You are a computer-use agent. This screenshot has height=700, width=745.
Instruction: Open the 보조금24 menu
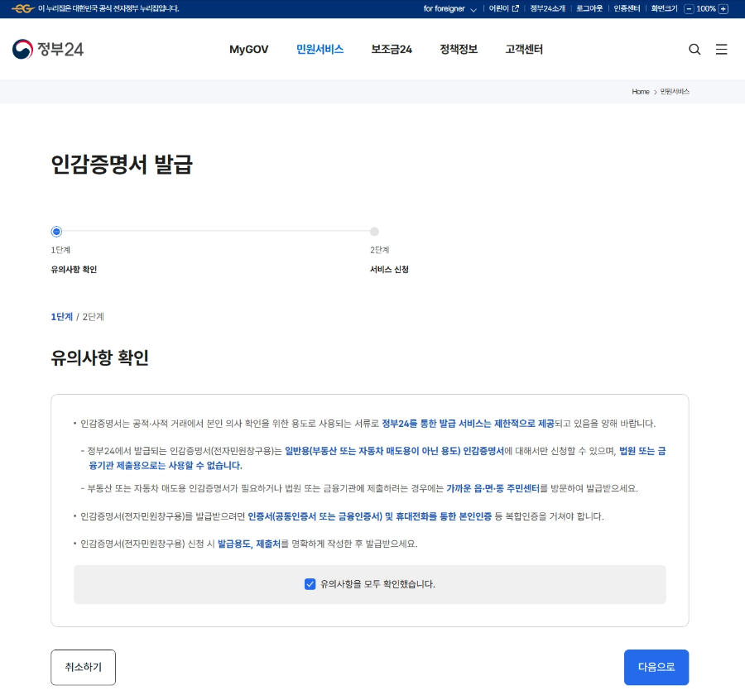[x=391, y=50]
